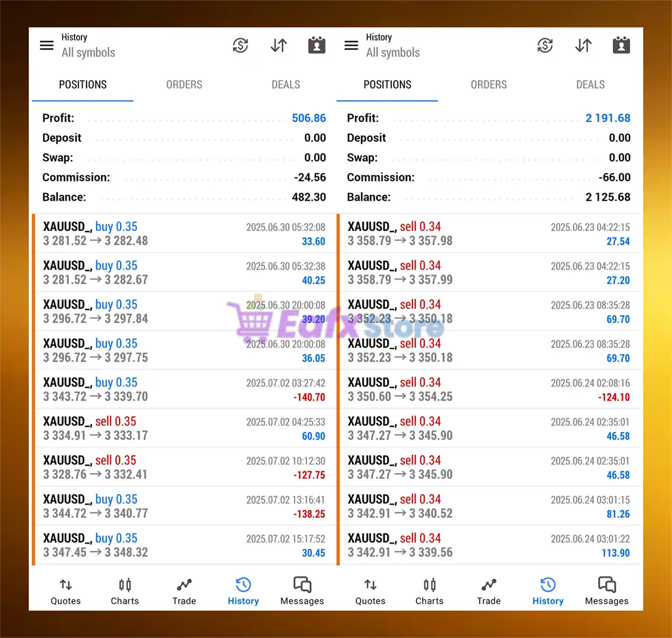Tap the timestamp 2025.07.02 15:17:52
Screen dimensions: 672x638
pyautogui.click(x=286, y=539)
